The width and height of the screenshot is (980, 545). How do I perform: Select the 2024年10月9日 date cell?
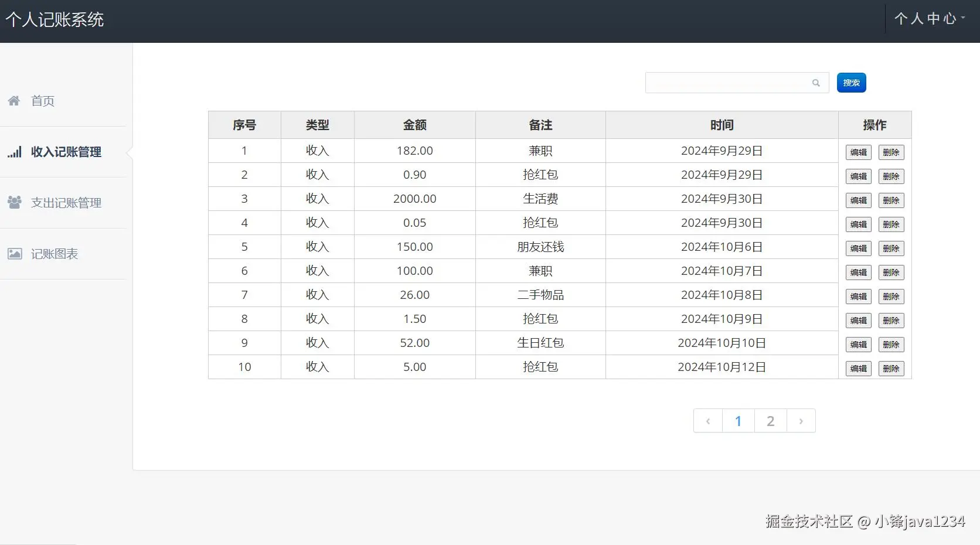point(722,319)
